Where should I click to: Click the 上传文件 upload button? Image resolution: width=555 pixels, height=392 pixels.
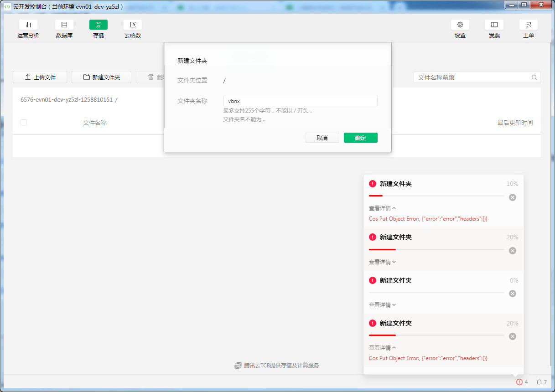[40, 77]
